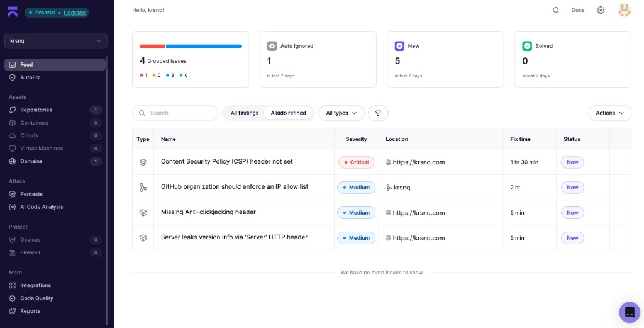Click the Integrations grid icon
The image size is (644, 328).
coord(13,285)
